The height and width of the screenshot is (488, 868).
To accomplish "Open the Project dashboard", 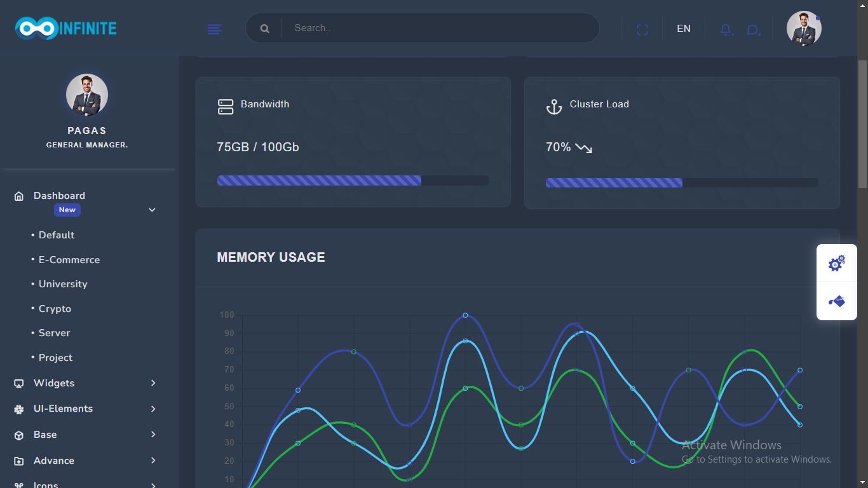I will [x=55, y=358].
